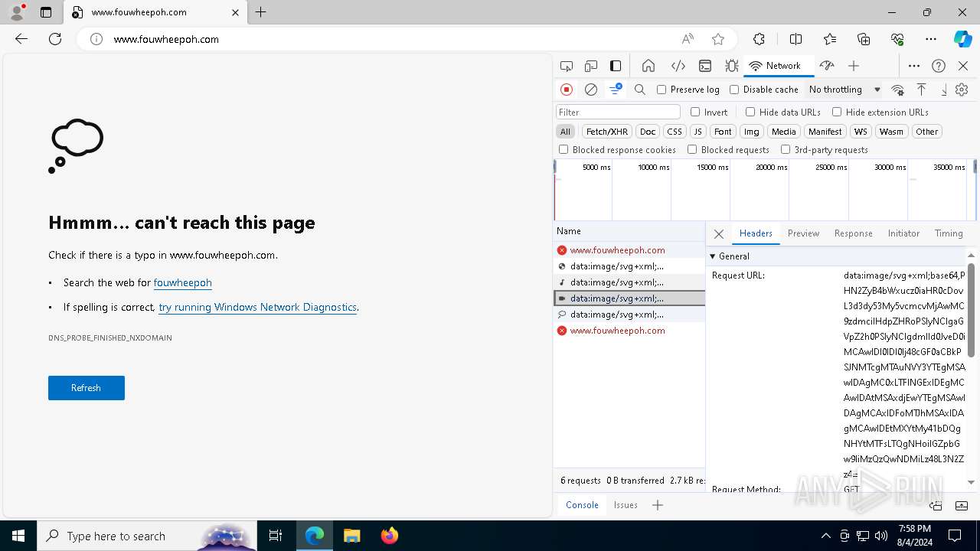Open the Split screen icon

point(795,39)
